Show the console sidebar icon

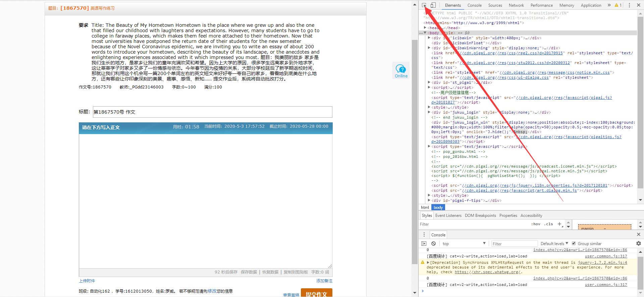tap(424, 244)
